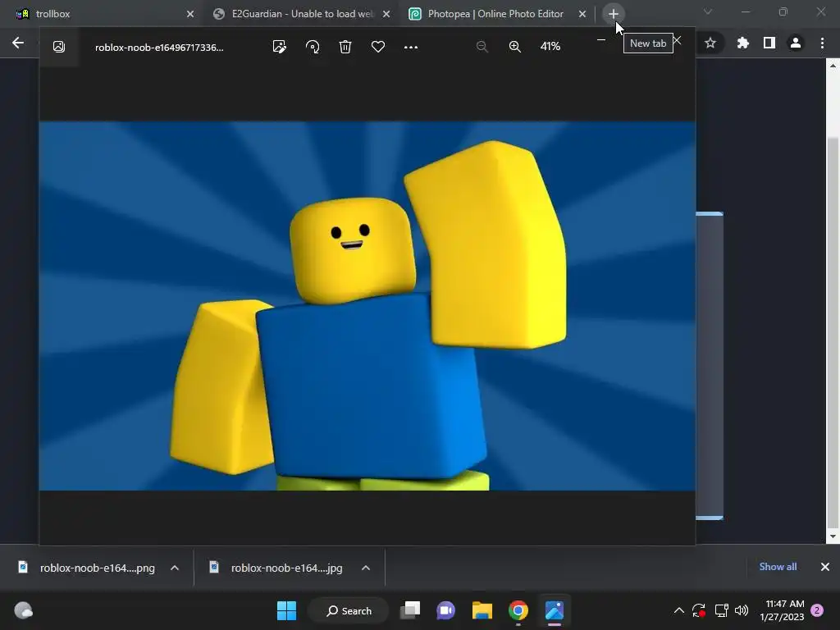
Task: Zoom out using the minus magnifier icon
Action: [x=482, y=47]
